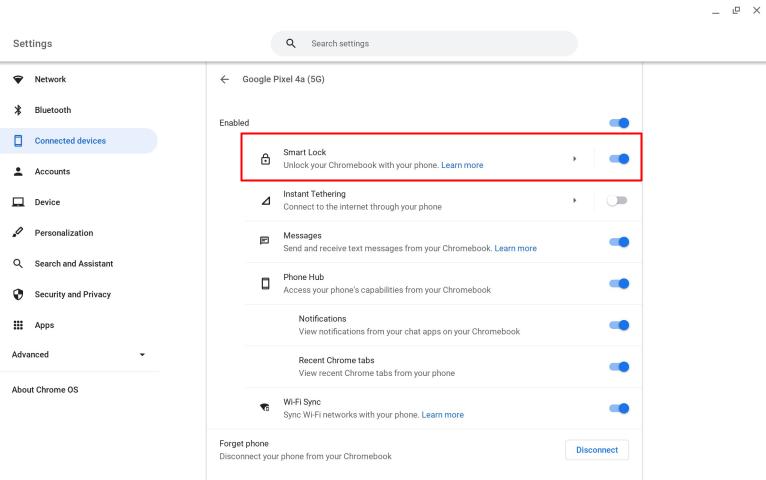Open Security and Privacy settings
The width and height of the screenshot is (766, 480).
(78, 294)
